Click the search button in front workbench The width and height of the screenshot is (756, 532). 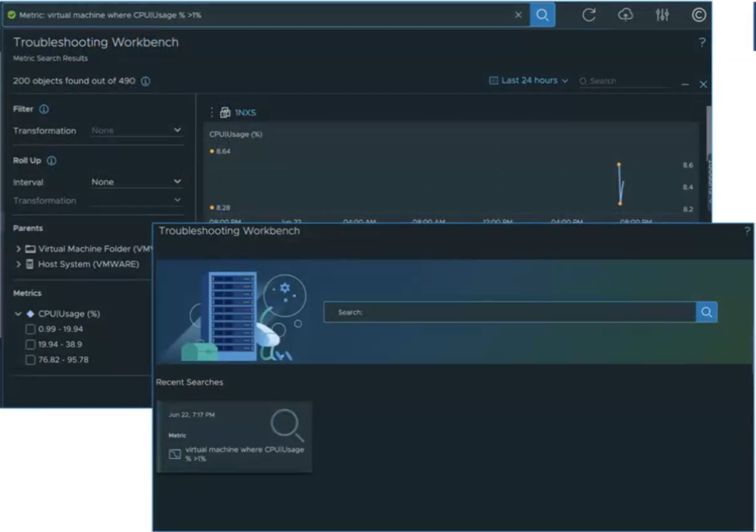tap(707, 312)
